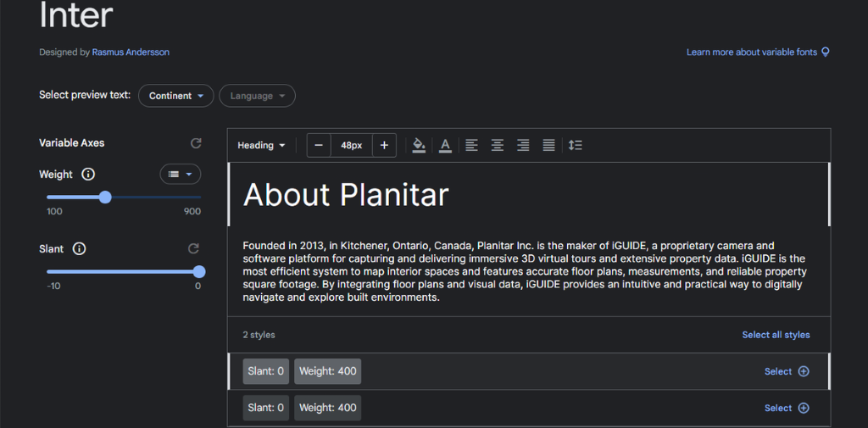Align preview text to the left
This screenshot has height=428, width=868.
[471, 146]
